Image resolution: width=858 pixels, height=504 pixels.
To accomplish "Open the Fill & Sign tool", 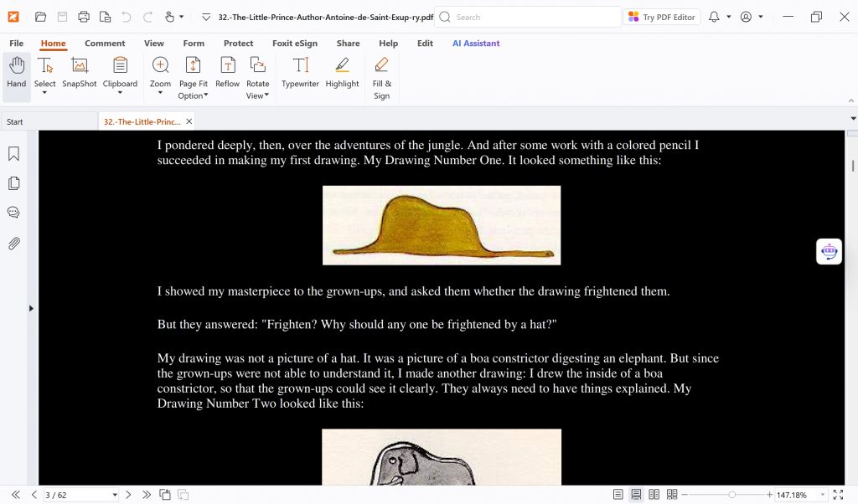I will click(x=381, y=78).
